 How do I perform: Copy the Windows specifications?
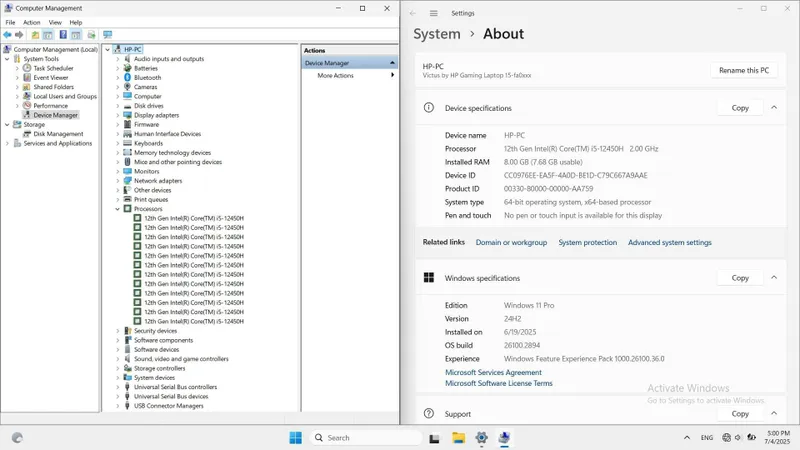point(740,278)
